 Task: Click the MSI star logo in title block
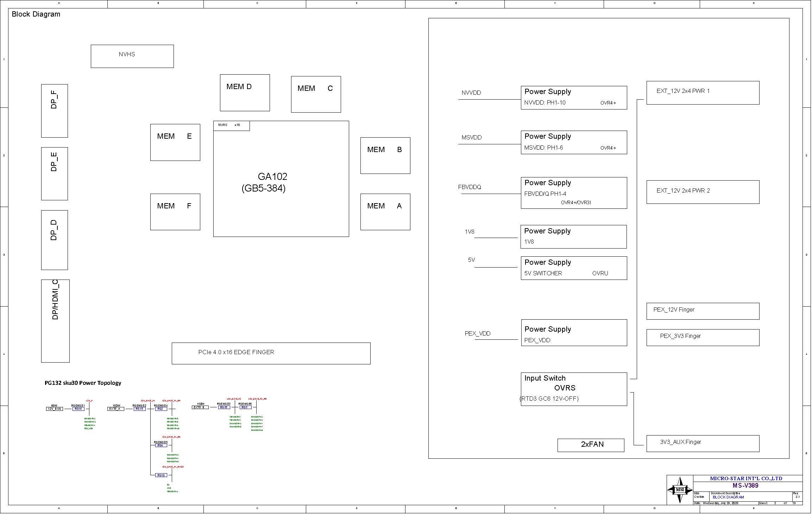680,490
